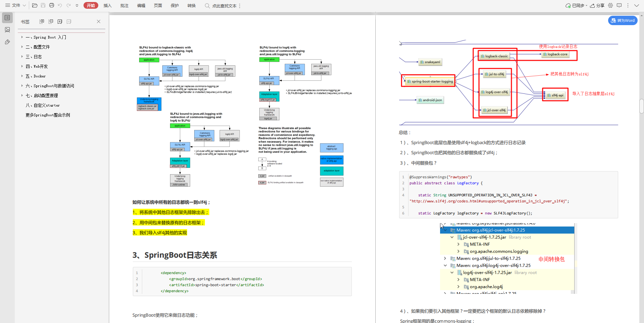Click the highlighted line 2、用中间包来替换原有的日志框架
644x323 pixels.
(168, 222)
